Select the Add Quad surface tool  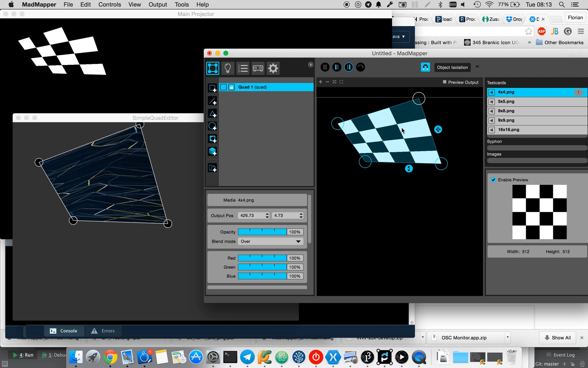point(213,88)
